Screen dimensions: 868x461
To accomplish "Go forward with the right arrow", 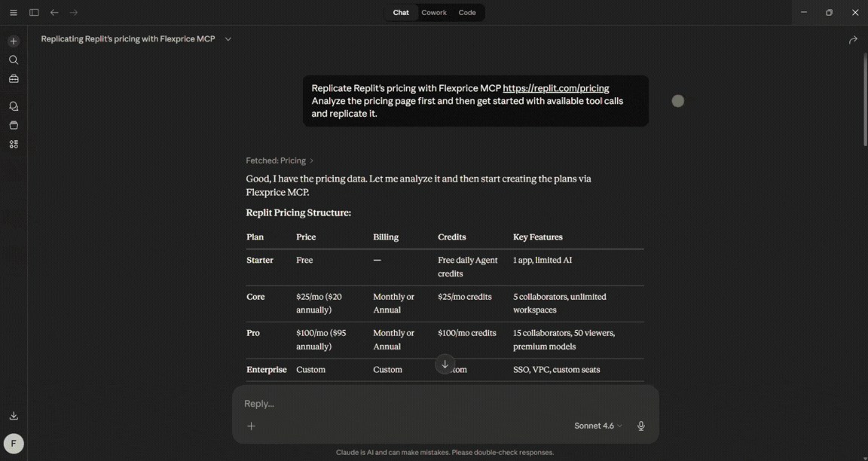I will coord(74,12).
